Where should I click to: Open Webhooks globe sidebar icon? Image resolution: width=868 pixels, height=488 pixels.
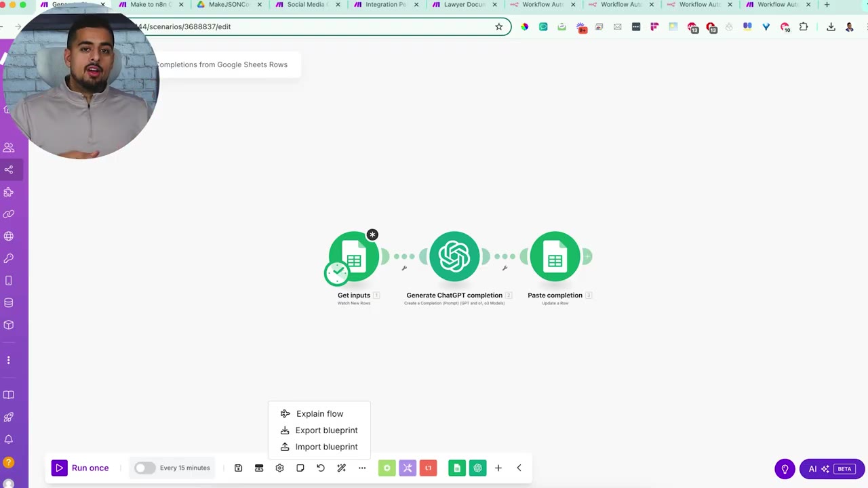pyautogui.click(x=9, y=237)
